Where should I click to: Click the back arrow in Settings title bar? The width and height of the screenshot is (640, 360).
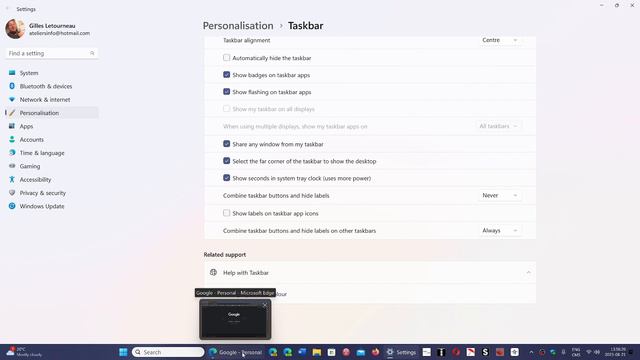pos(7,9)
